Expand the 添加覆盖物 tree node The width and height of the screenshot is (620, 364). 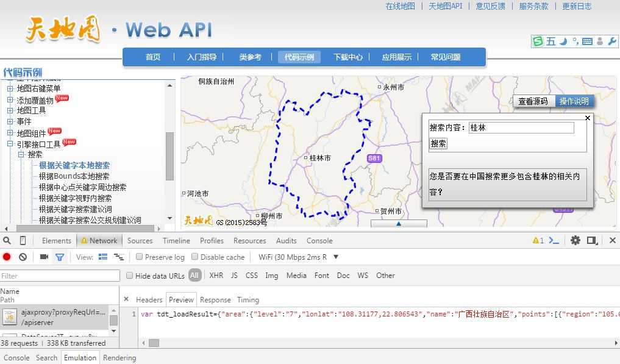tap(10, 100)
